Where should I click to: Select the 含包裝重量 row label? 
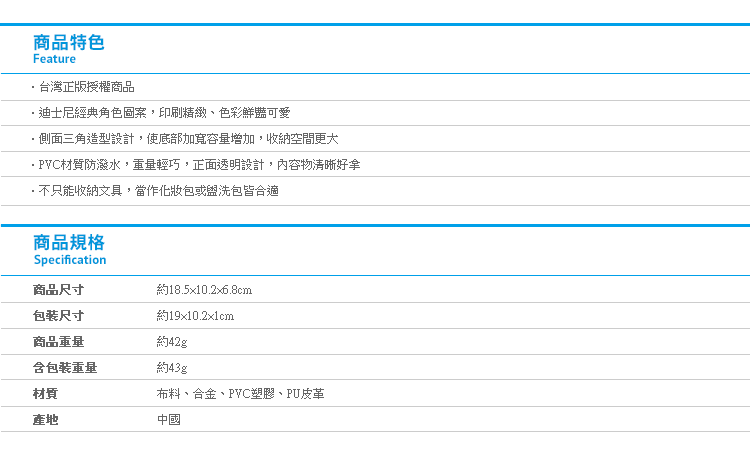[x=65, y=368]
